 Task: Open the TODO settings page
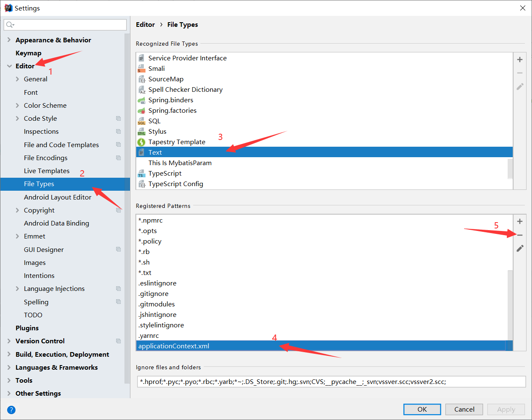click(33, 315)
